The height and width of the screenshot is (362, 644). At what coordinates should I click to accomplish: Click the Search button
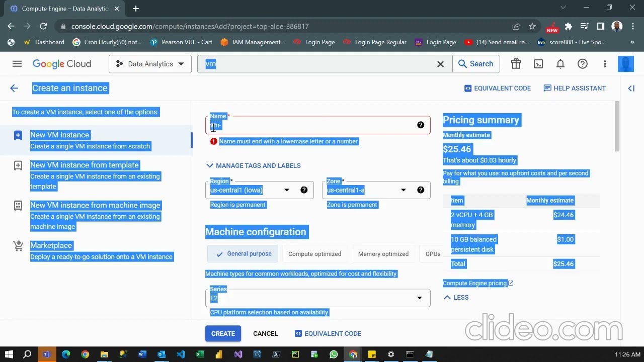[476, 64]
